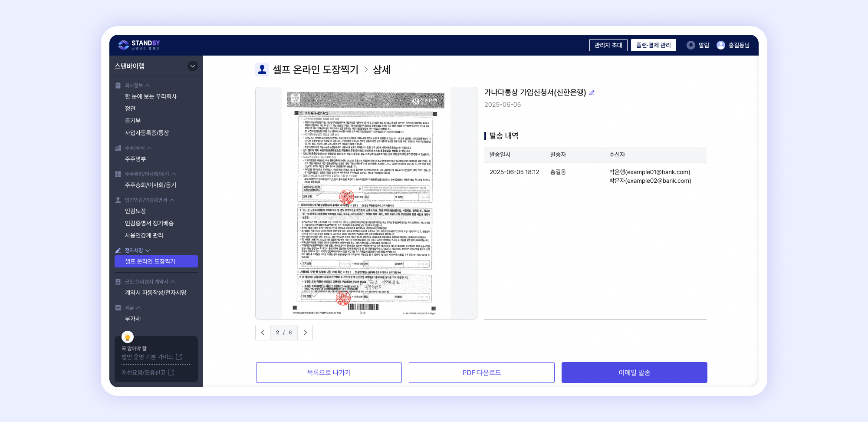Click the 세금 section icon
The width and height of the screenshot is (868, 422).
118,308
